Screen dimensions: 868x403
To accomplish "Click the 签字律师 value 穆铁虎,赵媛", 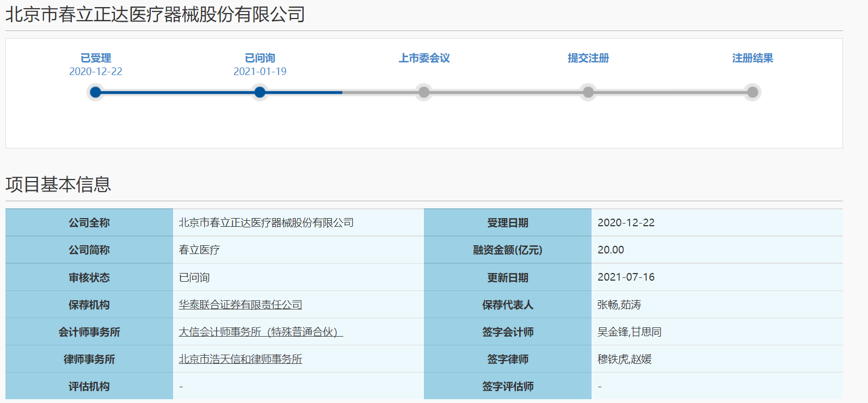I will tap(624, 359).
